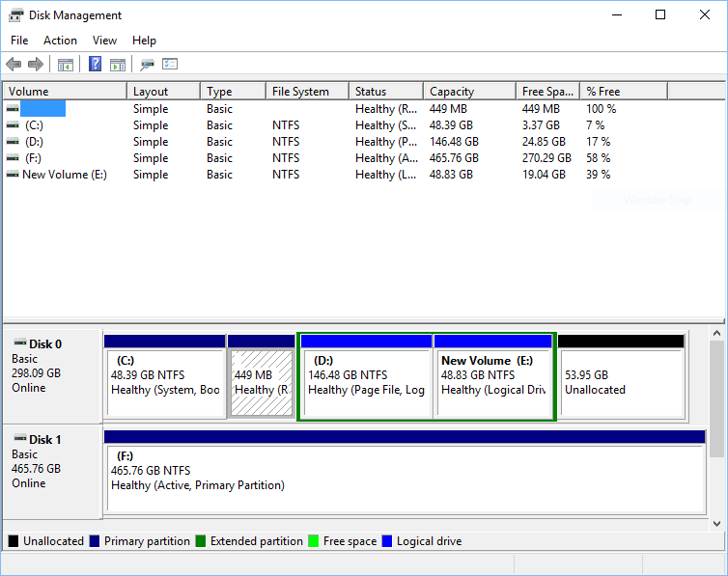Sort by the % Free column header
The width and height of the screenshot is (728, 576).
(624, 92)
